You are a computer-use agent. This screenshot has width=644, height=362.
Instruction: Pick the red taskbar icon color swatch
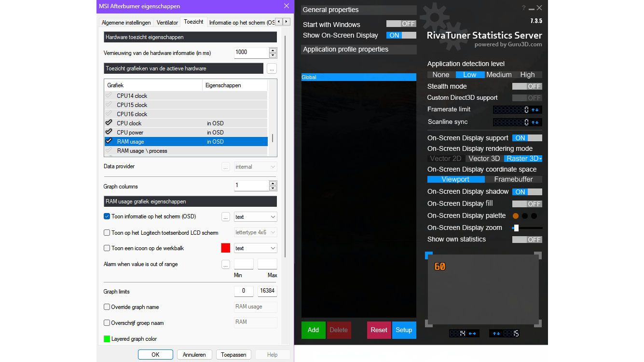[x=226, y=248]
